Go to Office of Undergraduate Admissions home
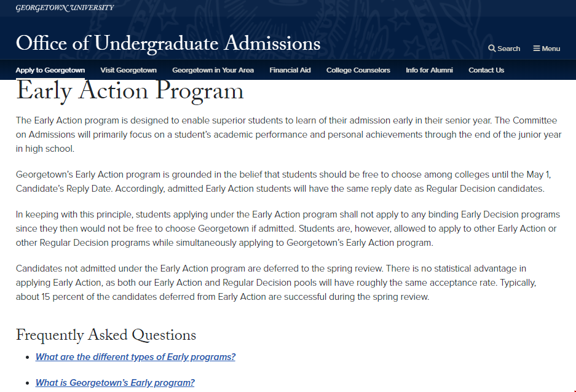Screen dimensions: 576x392 (x=168, y=44)
